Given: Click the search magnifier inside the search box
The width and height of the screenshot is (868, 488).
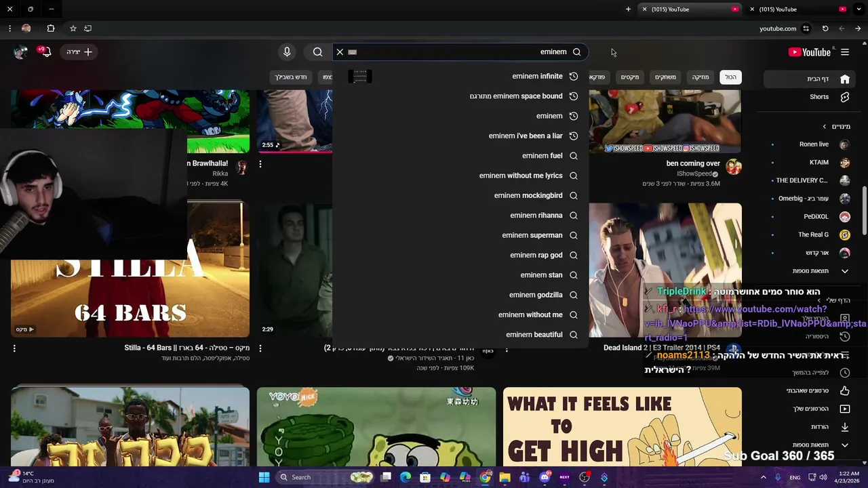Looking at the screenshot, I should (576, 52).
